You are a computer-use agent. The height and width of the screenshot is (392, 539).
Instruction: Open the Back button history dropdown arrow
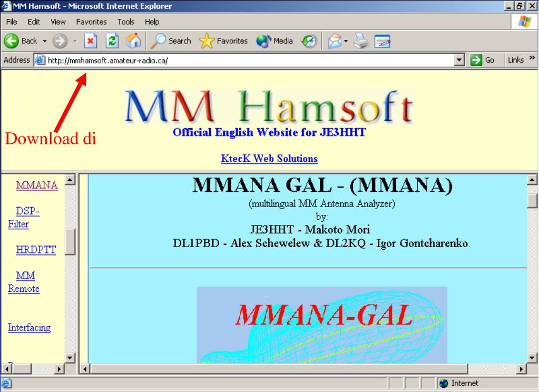45,41
